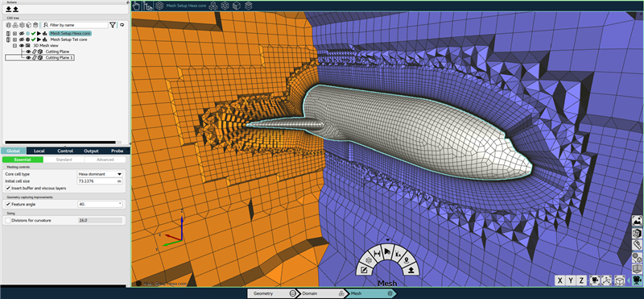The width and height of the screenshot is (644, 299).
Task: Switch to the Local tab
Action: pos(39,151)
